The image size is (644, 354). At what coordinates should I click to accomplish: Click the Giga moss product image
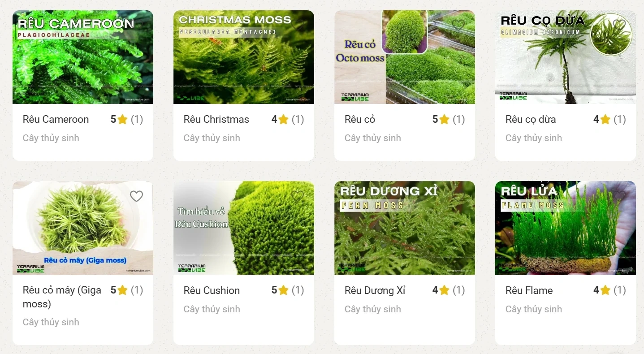point(82,228)
